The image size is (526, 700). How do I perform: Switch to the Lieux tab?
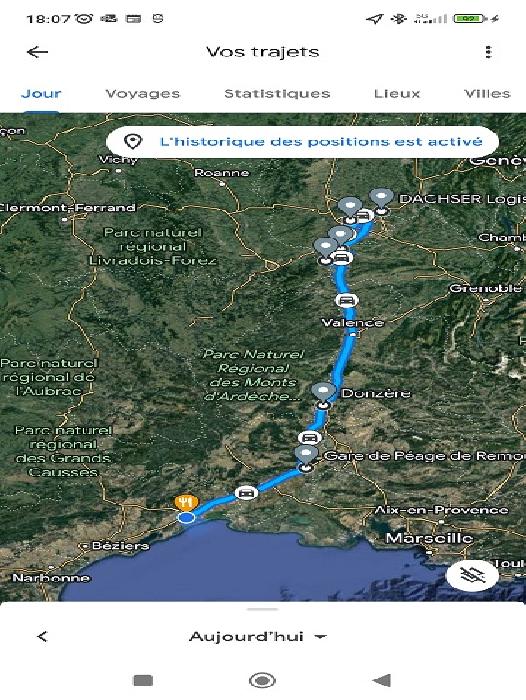click(x=397, y=94)
